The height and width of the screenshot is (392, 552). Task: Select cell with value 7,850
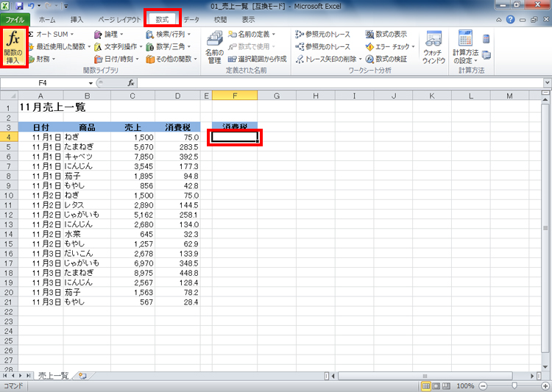pyautogui.click(x=132, y=157)
